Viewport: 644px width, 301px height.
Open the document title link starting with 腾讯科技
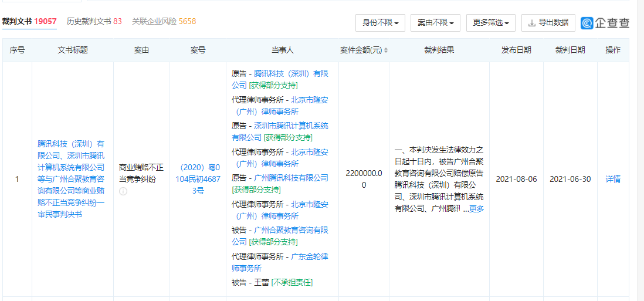tap(71, 179)
